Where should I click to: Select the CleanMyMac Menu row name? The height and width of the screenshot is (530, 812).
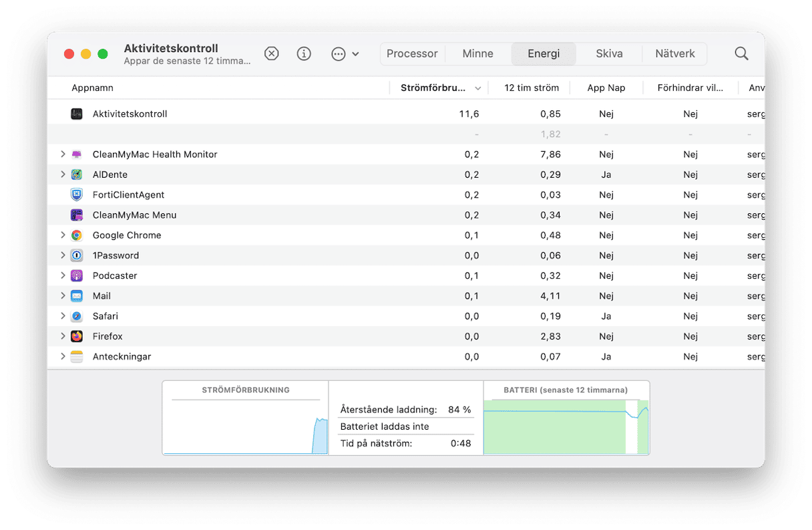click(135, 215)
